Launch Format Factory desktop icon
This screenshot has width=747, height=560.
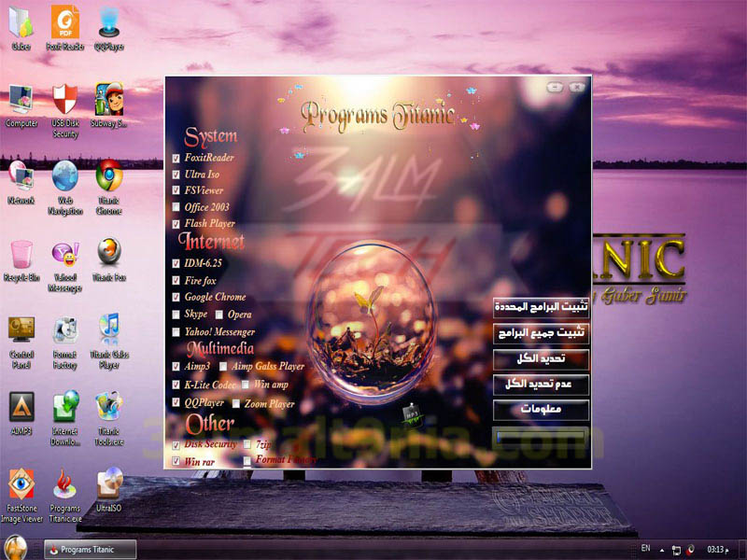click(65, 342)
